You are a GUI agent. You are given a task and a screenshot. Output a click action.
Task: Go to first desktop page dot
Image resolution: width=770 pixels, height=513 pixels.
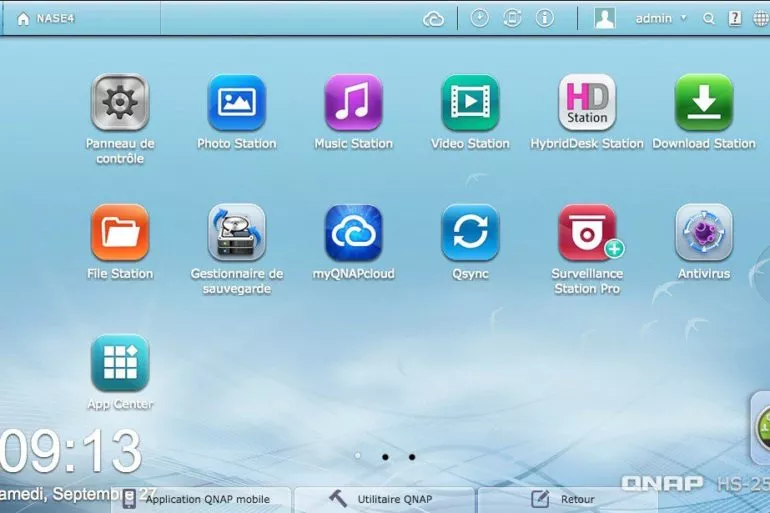pyautogui.click(x=358, y=456)
